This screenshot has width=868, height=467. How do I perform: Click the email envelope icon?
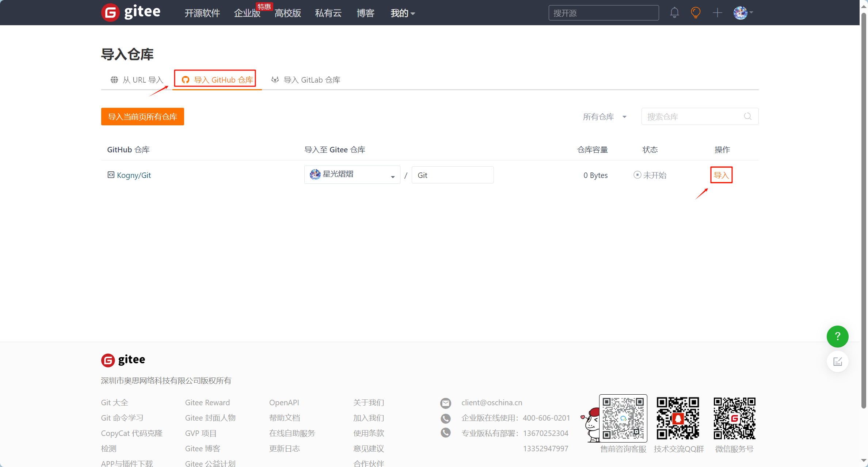[x=445, y=403]
